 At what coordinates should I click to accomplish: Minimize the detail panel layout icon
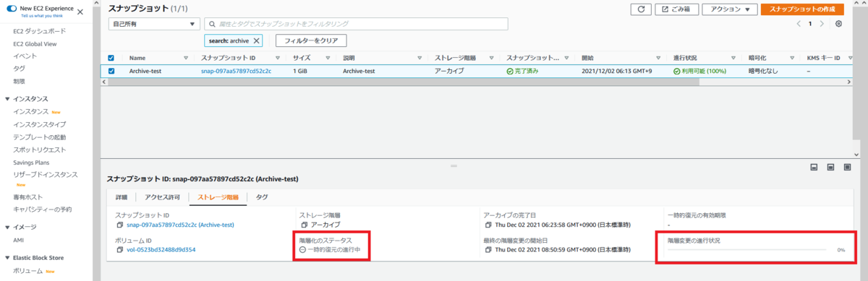coord(814,167)
